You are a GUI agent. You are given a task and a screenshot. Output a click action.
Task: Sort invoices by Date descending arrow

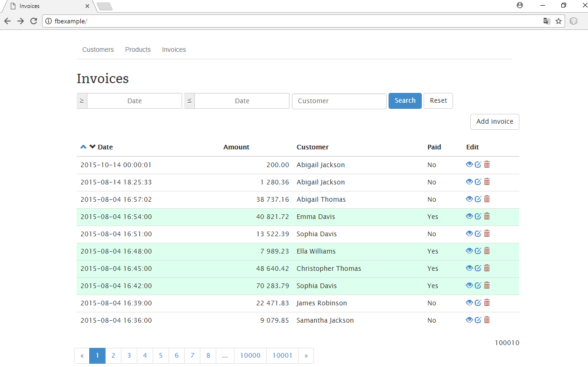pyautogui.click(x=92, y=147)
